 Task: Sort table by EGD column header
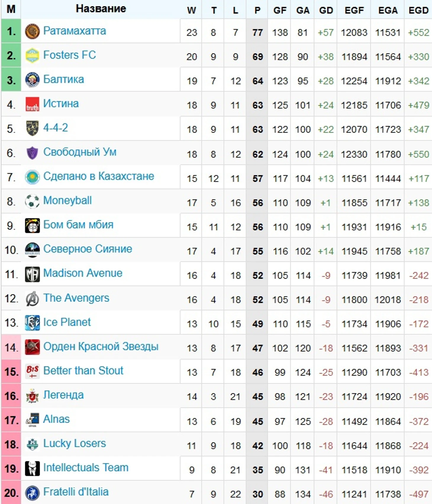coord(418,10)
